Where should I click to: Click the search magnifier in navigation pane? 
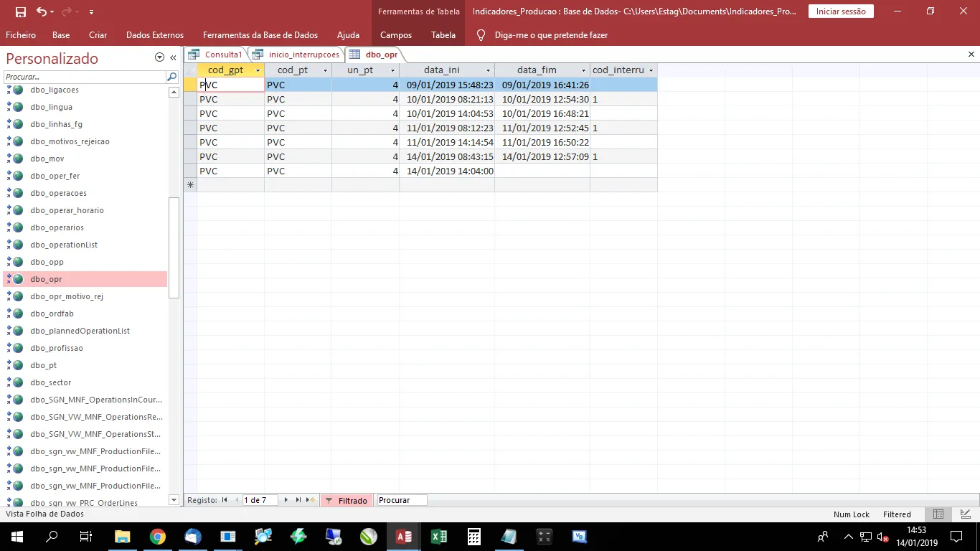(x=171, y=77)
